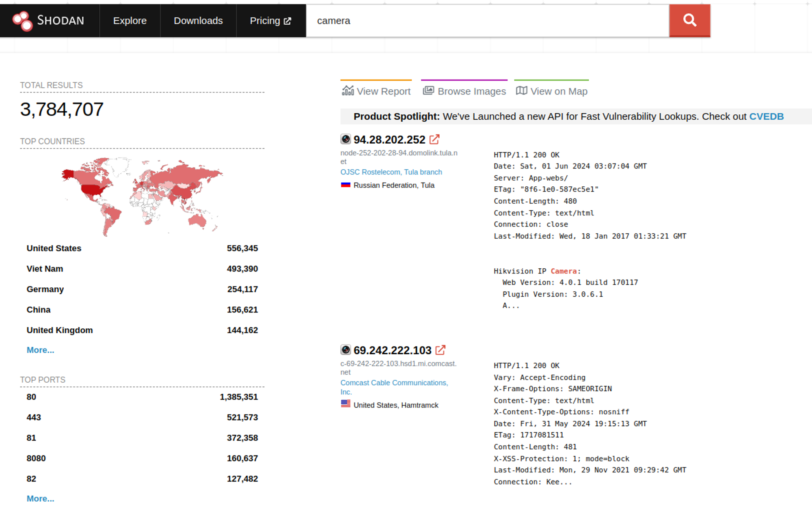Click the Shodan logo icon
The width and height of the screenshot is (812, 513).
(22, 21)
